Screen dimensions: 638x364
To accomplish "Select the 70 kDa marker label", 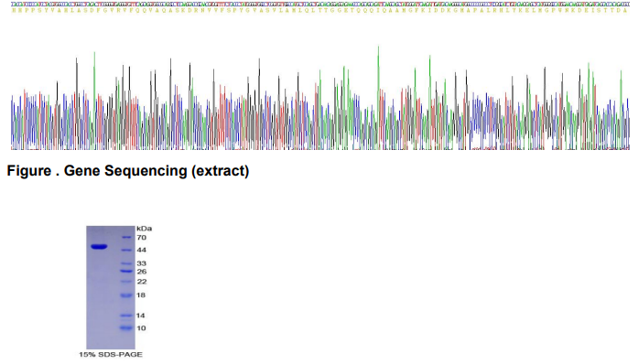I will point(142,238).
